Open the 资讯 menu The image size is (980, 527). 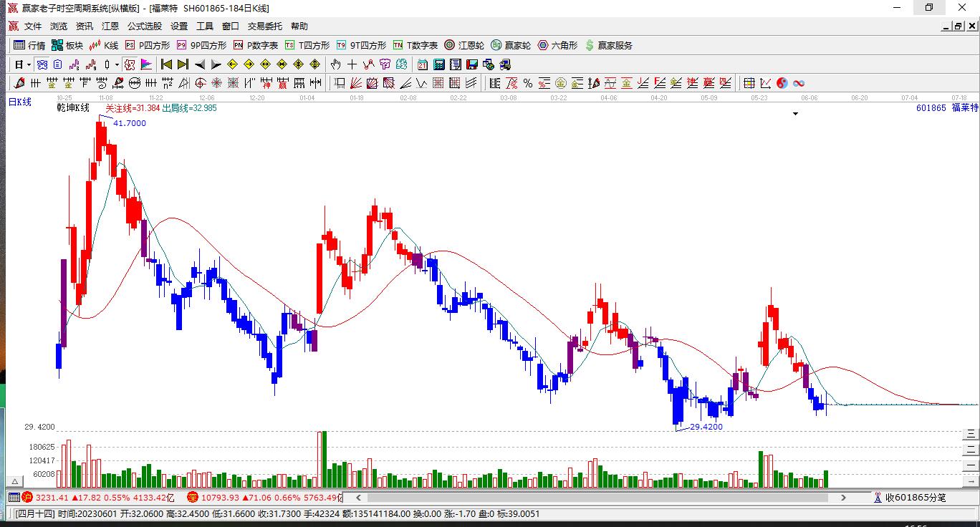coord(85,26)
